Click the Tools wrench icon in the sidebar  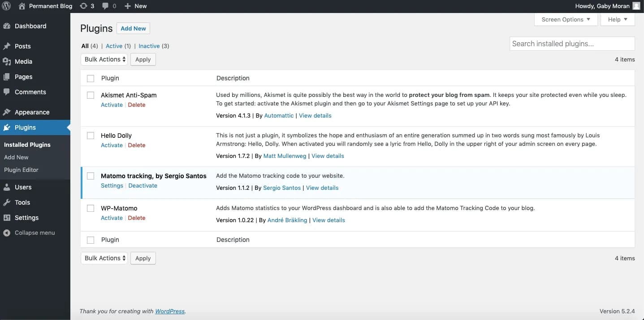pos(7,202)
